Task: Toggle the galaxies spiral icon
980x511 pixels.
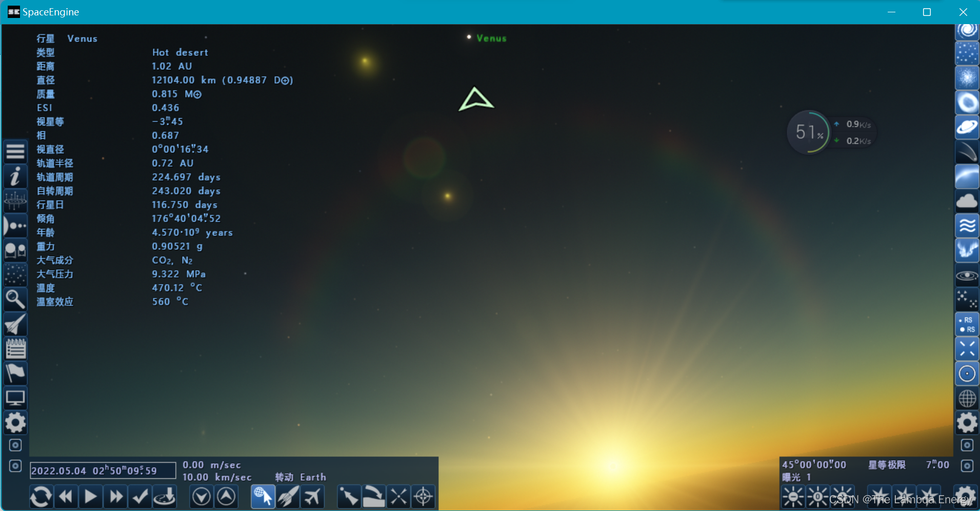Action: pos(967,31)
